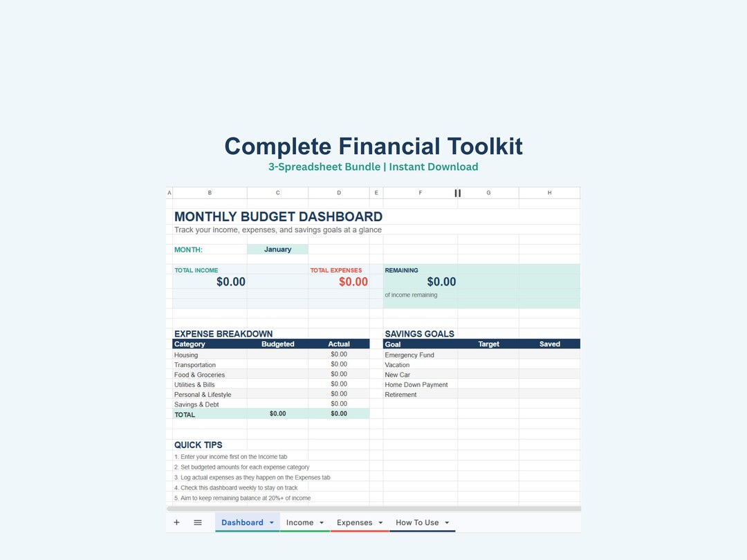Select the Budgeted header cell
This screenshot has height=560, width=747.
278,344
